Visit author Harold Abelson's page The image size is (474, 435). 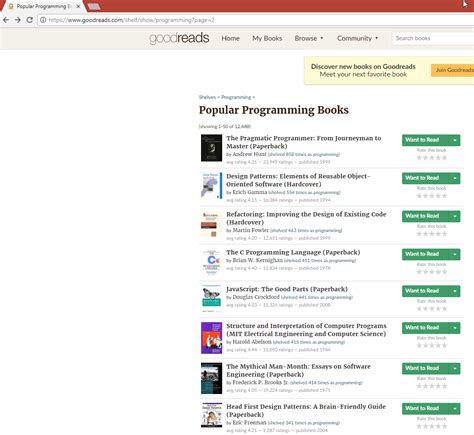[252, 342]
